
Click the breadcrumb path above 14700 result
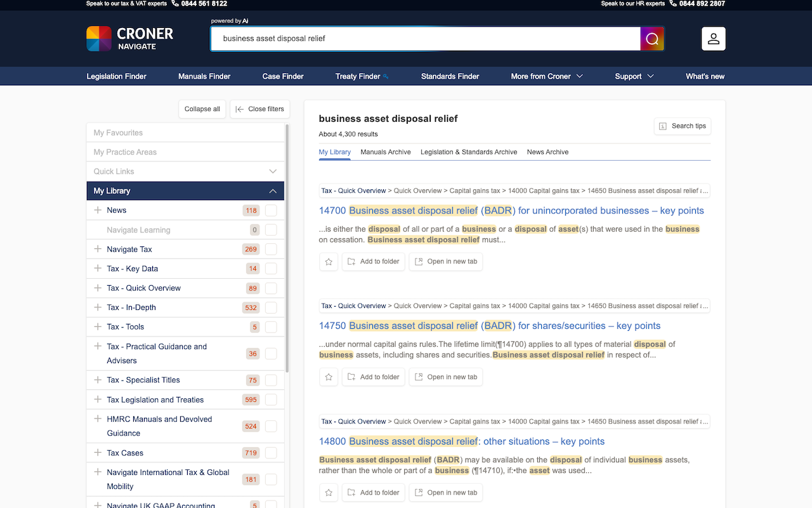click(x=514, y=190)
